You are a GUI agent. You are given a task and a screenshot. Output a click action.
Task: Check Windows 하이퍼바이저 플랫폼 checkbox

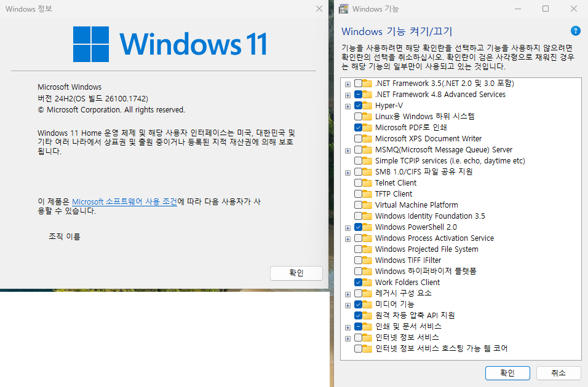(358, 272)
